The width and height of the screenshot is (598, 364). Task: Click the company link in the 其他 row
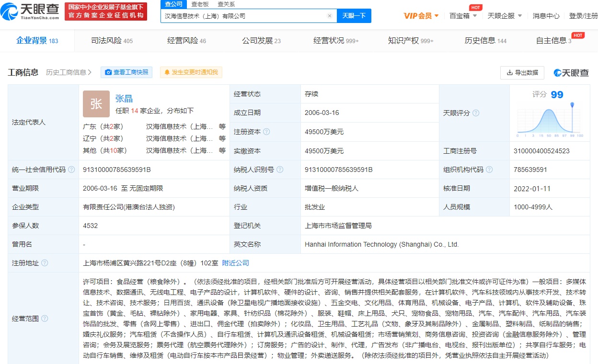pos(180,150)
